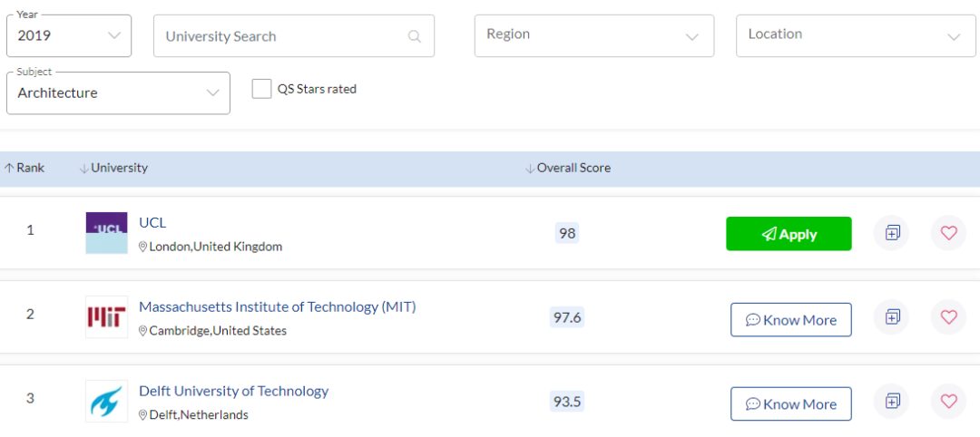Toggle the QS Stars rated checkbox
980x437 pixels.
coord(262,89)
